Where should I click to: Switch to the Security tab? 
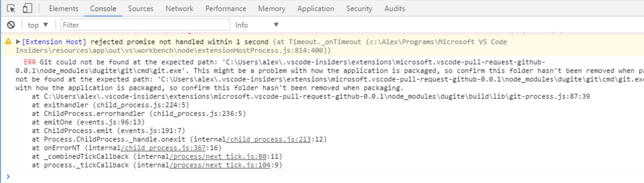(359, 8)
